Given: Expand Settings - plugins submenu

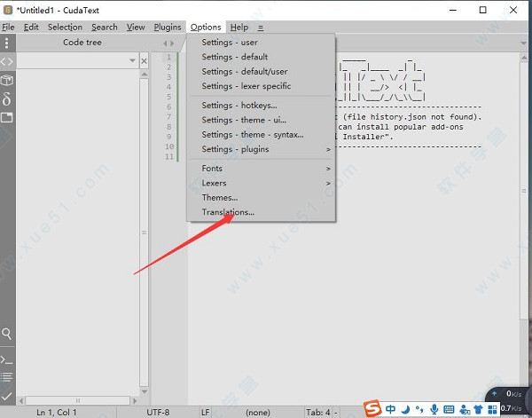Looking at the screenshot, I should 262,149.
